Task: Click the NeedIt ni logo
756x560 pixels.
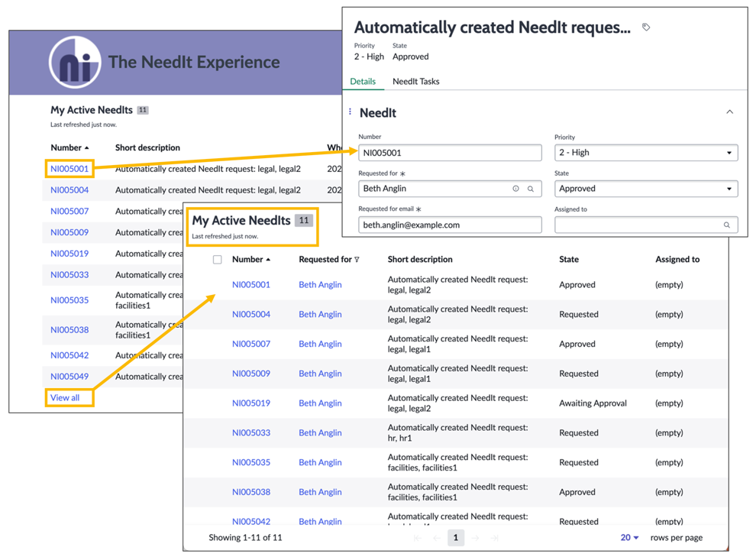Action: click(75, 62)
